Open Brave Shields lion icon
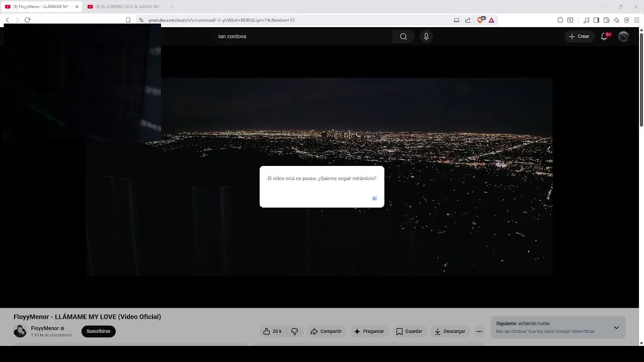Screen dimensions: 644x362 480,20
